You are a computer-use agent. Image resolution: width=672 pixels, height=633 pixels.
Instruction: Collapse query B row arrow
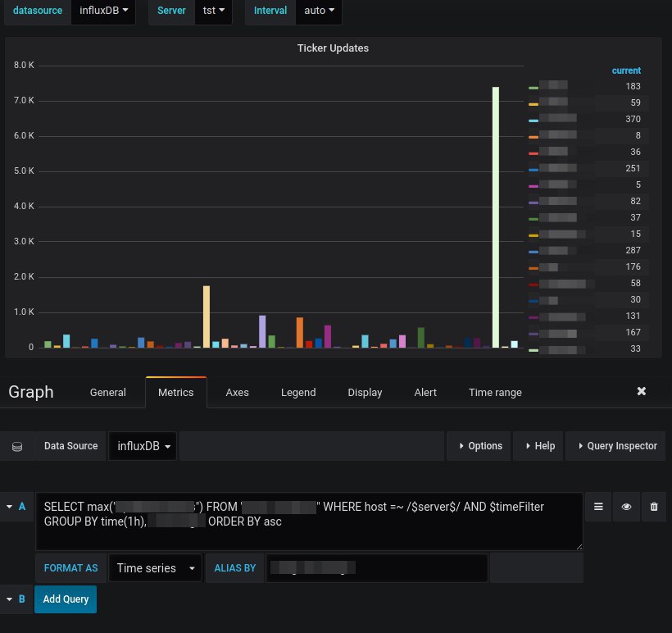pyautogui.click(x=10, y=599)
